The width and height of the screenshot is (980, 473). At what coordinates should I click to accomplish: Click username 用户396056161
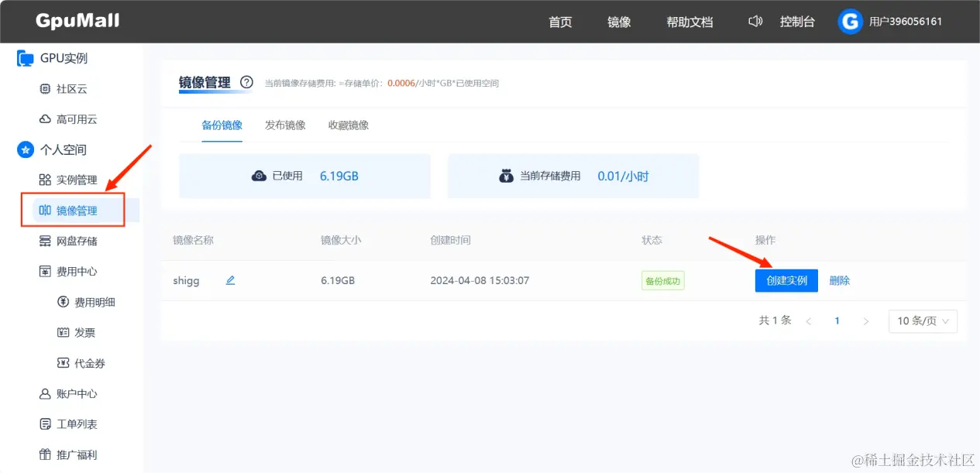coord(906,22)
